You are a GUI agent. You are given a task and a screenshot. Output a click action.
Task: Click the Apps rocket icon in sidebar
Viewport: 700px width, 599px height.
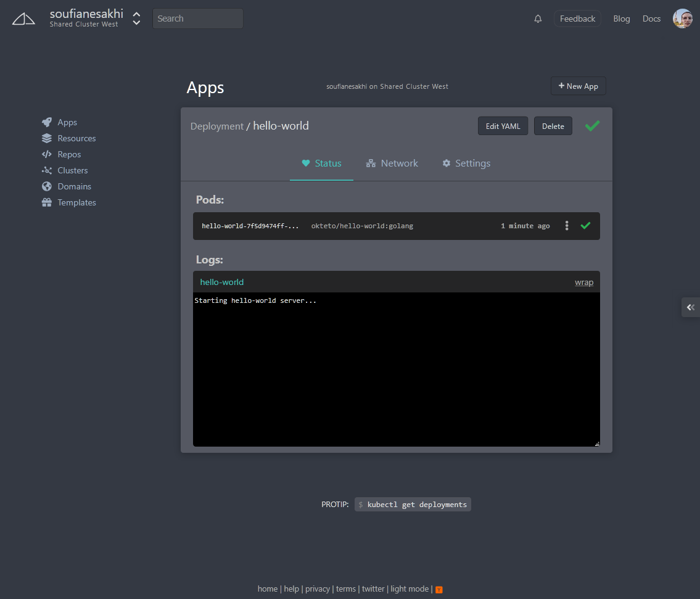point(47,122)
